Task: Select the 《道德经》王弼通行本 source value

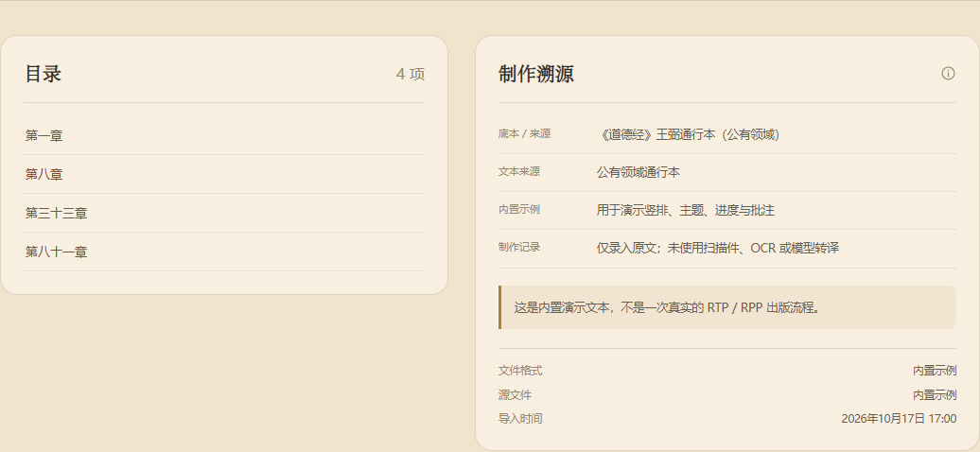Action: (x=688, y=134)
